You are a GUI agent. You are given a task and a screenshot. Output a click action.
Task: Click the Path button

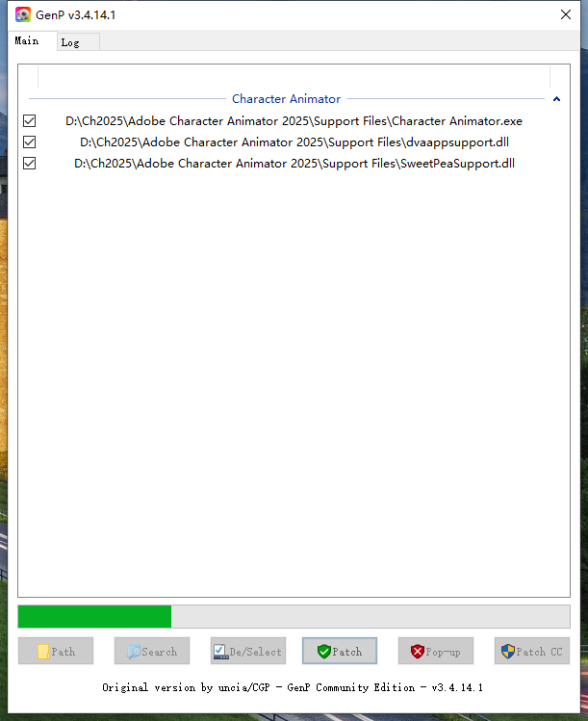coord(56,651)
